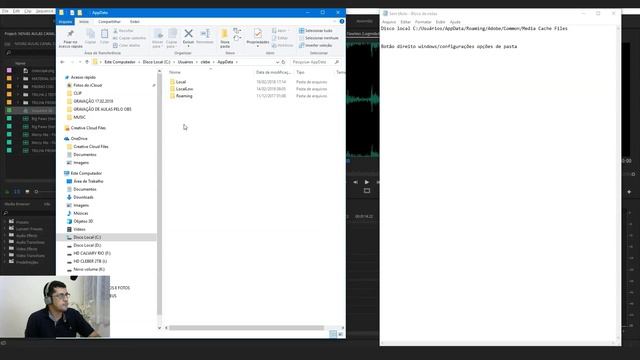Open the Excluir dropdown arrow

pyautogui.click(x=188, y=46)
